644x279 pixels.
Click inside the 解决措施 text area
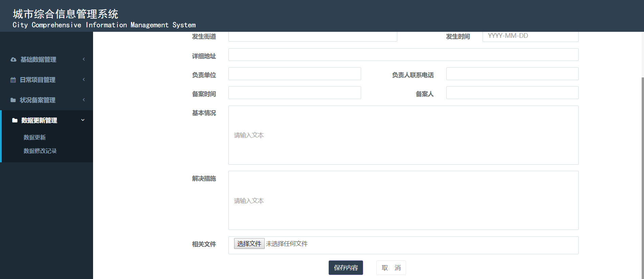point(403,201)
